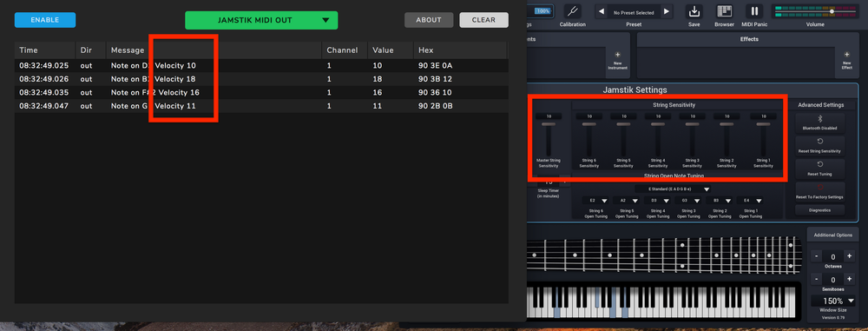The height and width of the screenshot is (331, 868).
Task: Open the 150% Window Size dropdown
Action: (833, 301)
